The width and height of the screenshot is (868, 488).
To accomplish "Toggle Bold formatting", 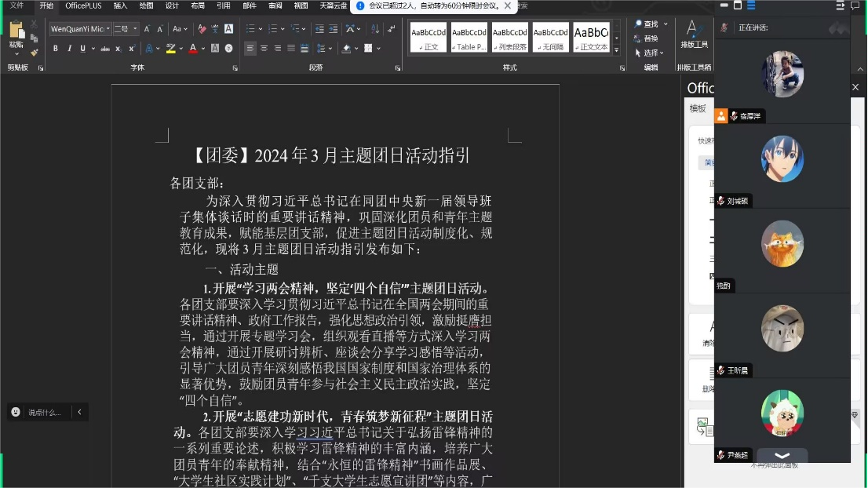I will 56,49.
